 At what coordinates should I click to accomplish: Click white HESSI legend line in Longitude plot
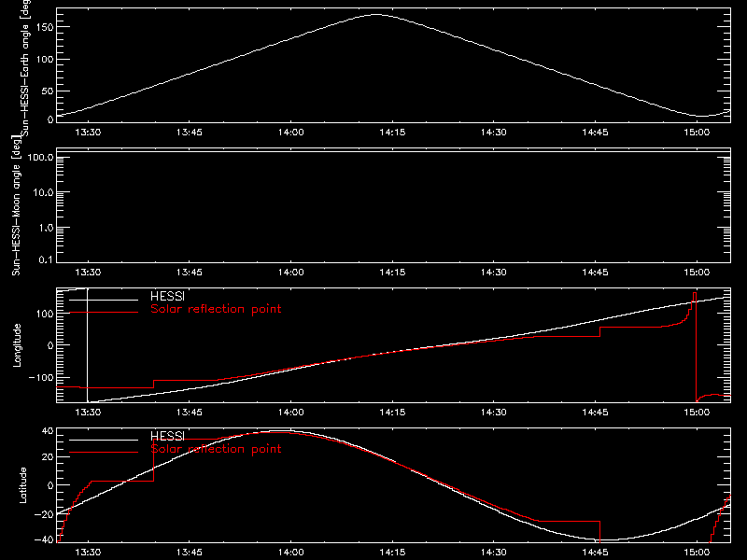[104, 300]
